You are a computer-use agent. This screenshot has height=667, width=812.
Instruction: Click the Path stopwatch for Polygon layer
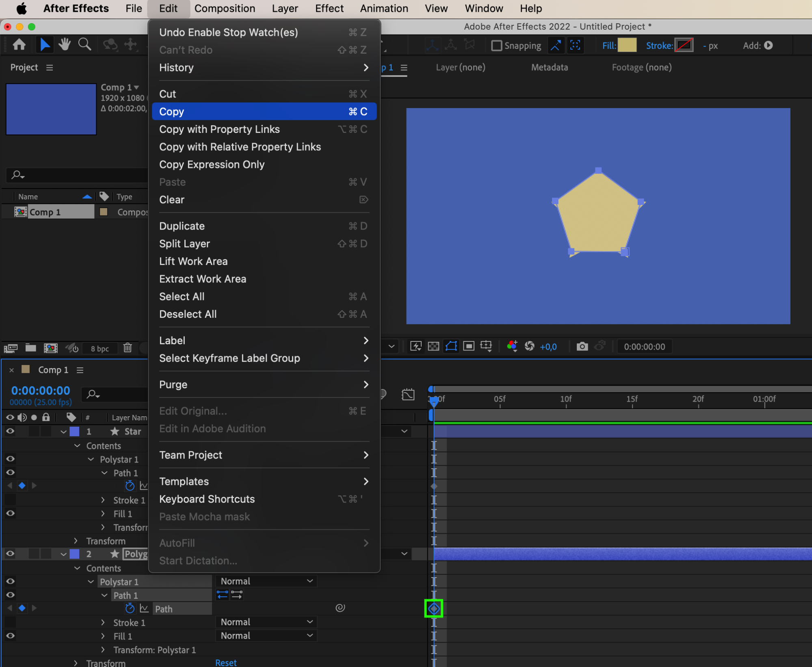tap(130, 608)
